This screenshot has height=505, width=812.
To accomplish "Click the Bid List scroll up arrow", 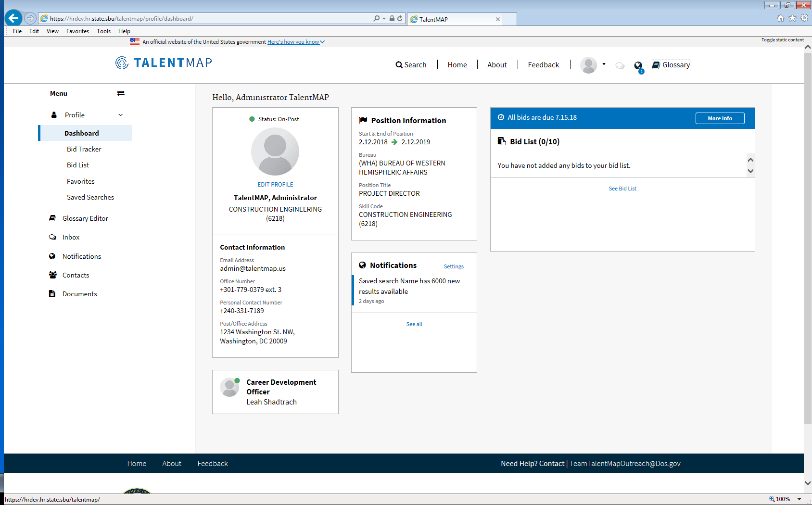I will point(750,160).
